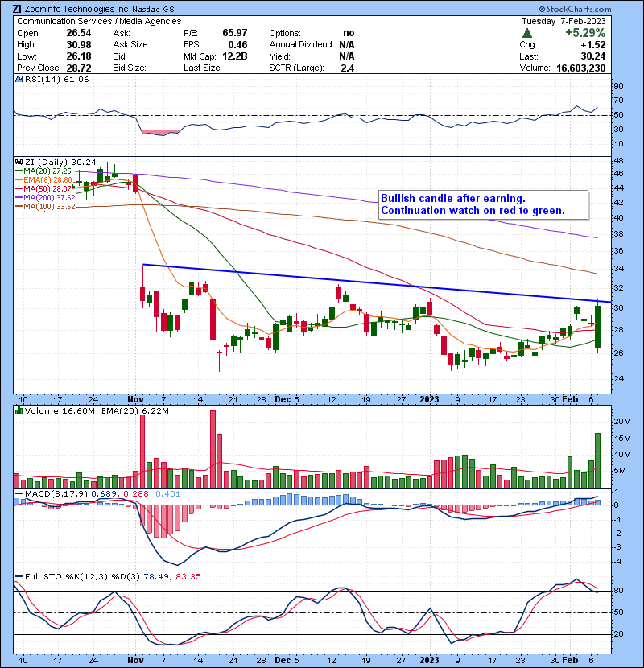Click the Nasdaq GS exchange label
644x668 pixels.
(x=153, y=10)
